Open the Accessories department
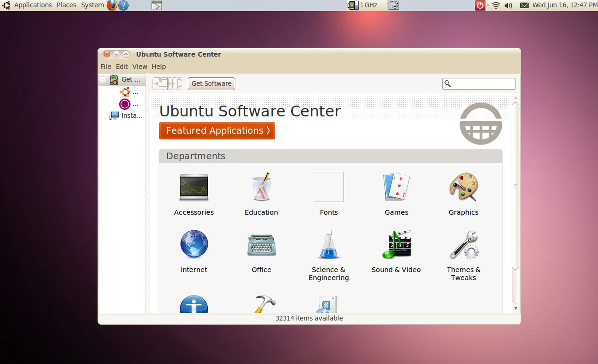The image size is (598, 364). click(194, 194)
